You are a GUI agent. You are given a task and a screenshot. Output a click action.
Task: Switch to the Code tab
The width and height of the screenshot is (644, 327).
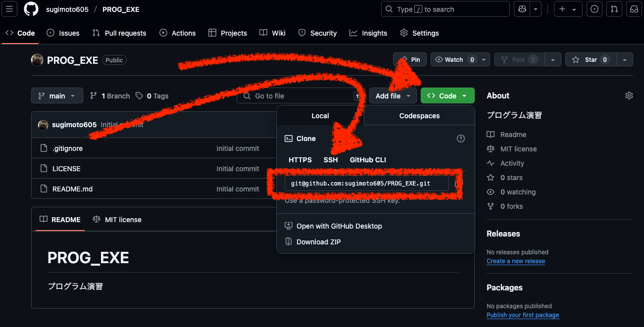pyautogui.click(x=20, y=33)
